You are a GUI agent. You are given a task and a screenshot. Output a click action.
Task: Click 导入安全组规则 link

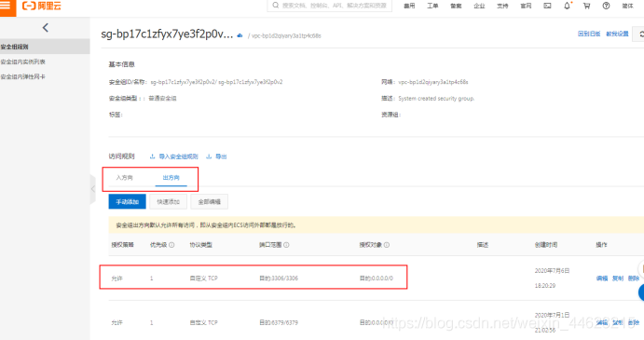point(178,156)
